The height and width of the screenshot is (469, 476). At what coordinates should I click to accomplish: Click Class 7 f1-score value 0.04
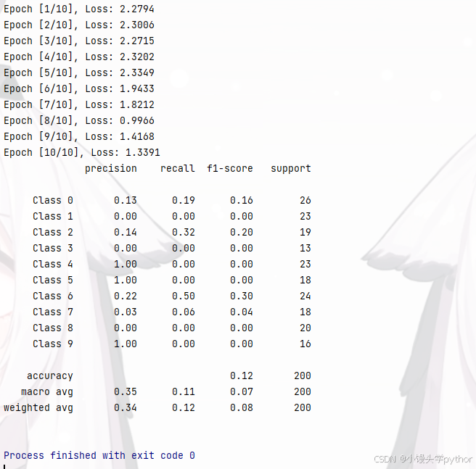coord(242,312)
